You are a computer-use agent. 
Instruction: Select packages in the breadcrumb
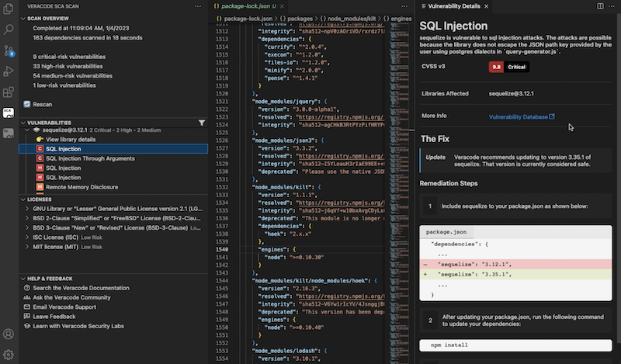click(x=300, y=19)
